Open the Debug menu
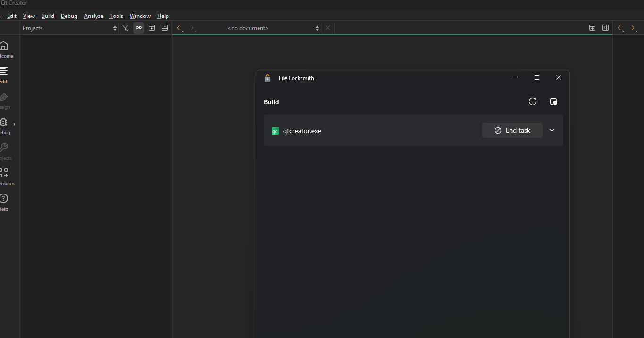The image size is (644, 338). coord(69,16)
